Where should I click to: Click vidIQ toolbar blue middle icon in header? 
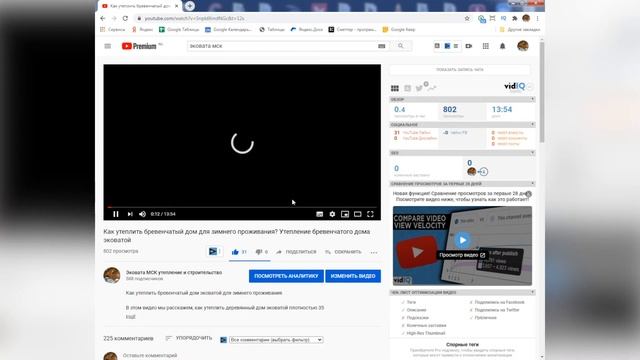(447, 46)
